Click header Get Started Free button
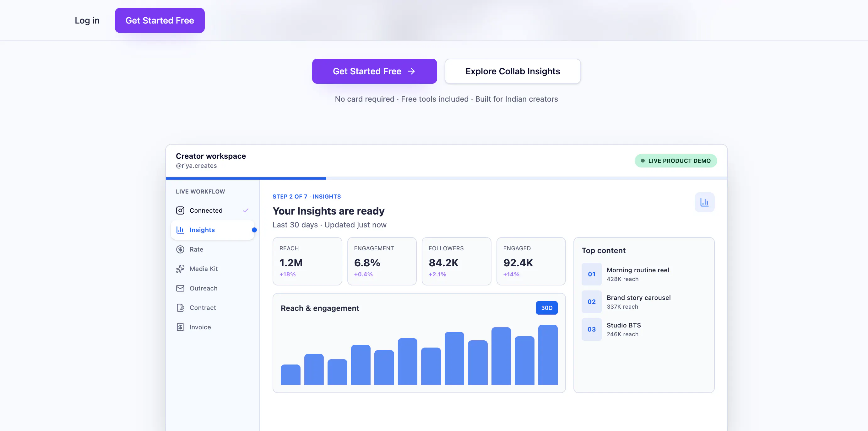 coord(160,20)
